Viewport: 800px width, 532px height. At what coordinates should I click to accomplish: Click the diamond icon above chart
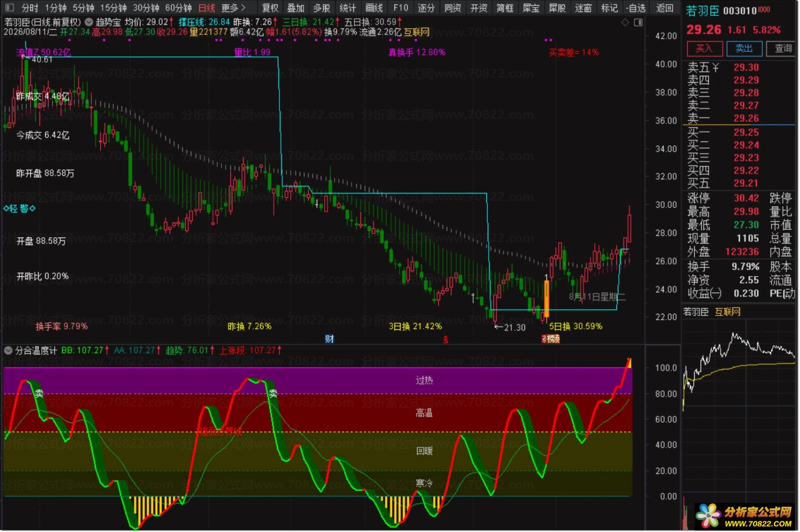(625, 22)
